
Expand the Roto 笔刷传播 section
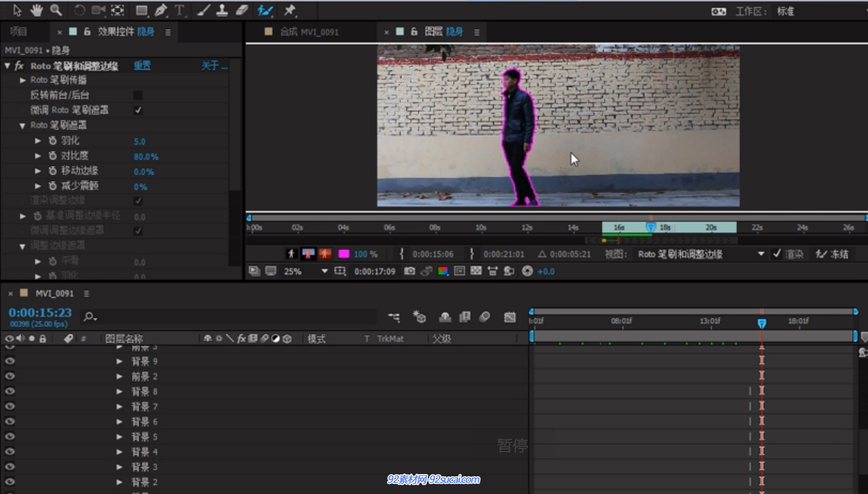[x=23, y=80]
